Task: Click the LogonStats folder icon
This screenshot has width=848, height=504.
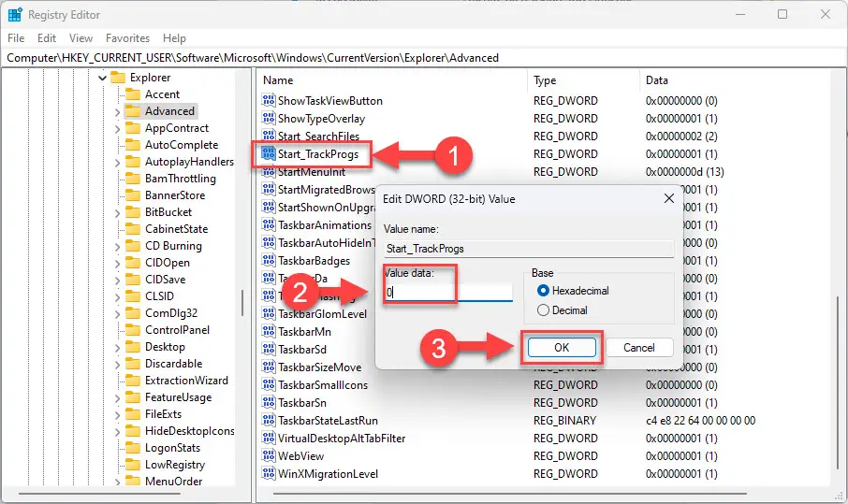Action: pyautogui.click(x=133, y=448)
